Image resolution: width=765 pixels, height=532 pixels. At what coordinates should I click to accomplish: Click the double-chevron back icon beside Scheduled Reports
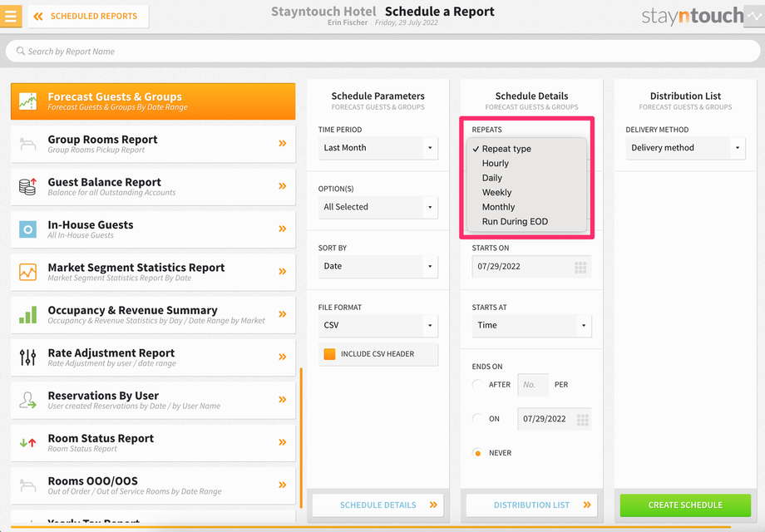click(x=38, y=17)
